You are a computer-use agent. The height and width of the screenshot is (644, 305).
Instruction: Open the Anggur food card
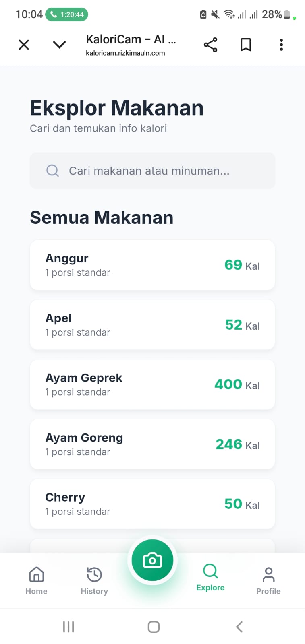[152, 265]
